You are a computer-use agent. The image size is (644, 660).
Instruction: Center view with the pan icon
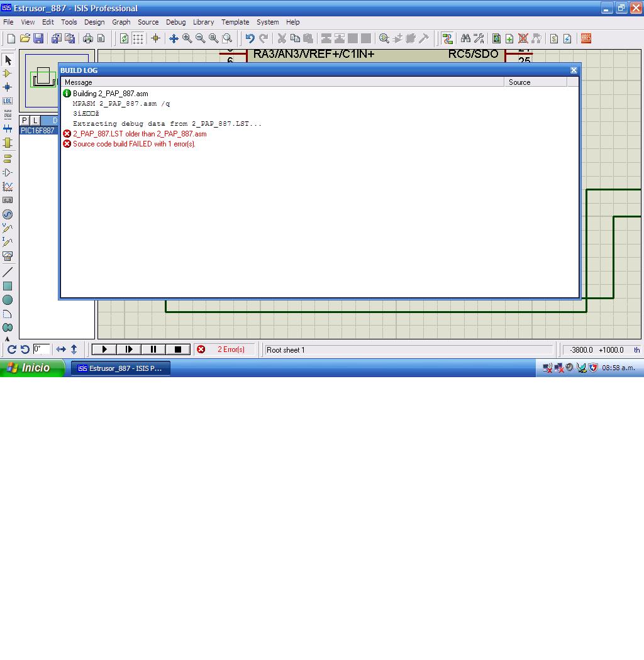(174, 39)
